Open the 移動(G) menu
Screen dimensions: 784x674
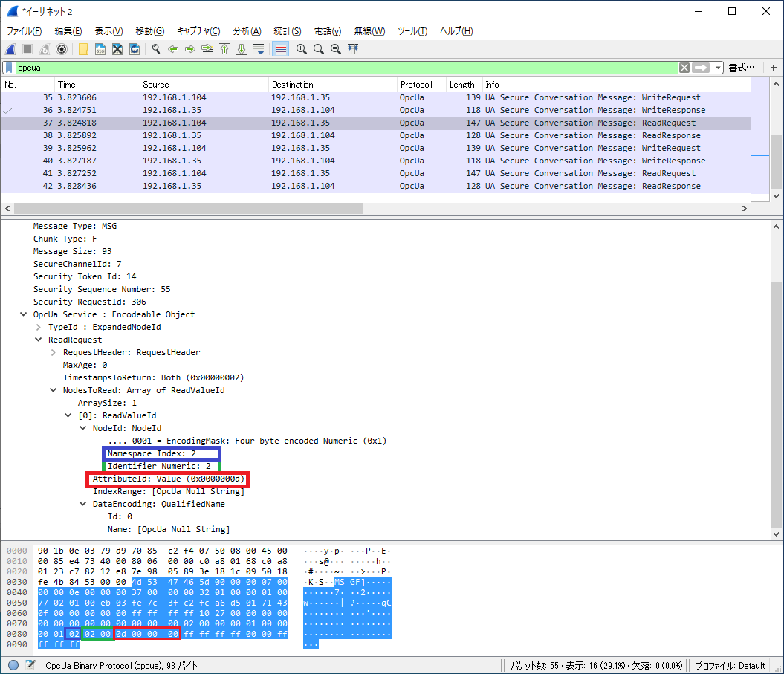tap(150, 31)
